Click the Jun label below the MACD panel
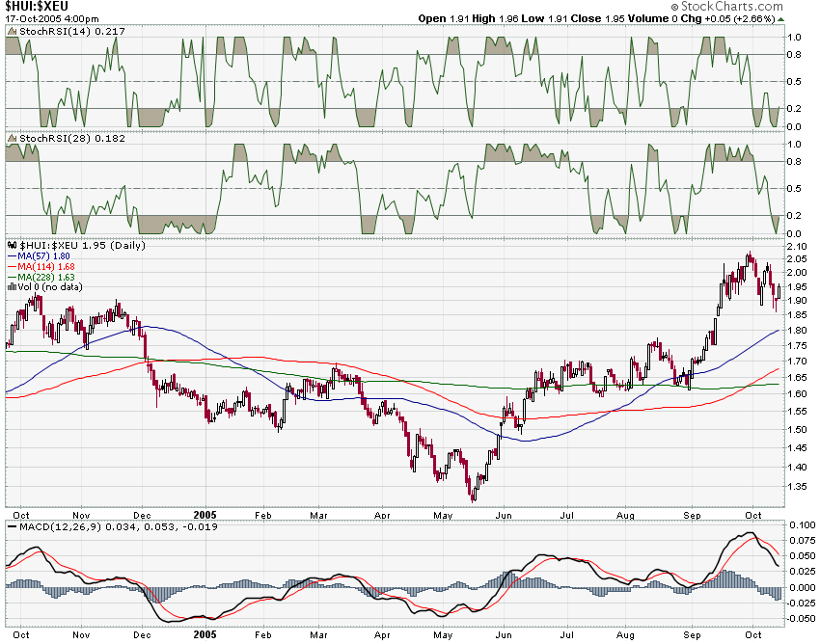This screenshot has width=820, height=644. point(503,634)
